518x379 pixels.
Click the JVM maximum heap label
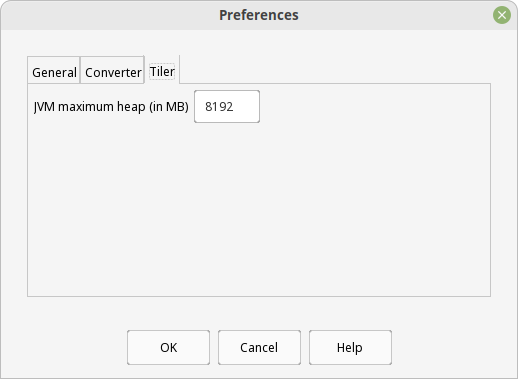(111, 107)
